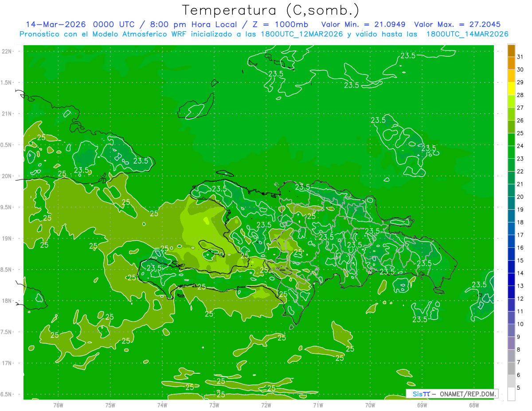The width and height of the screenshot is (532, 411).
Task: Click the "71W" longitude label
Action: tap(318, 405)
